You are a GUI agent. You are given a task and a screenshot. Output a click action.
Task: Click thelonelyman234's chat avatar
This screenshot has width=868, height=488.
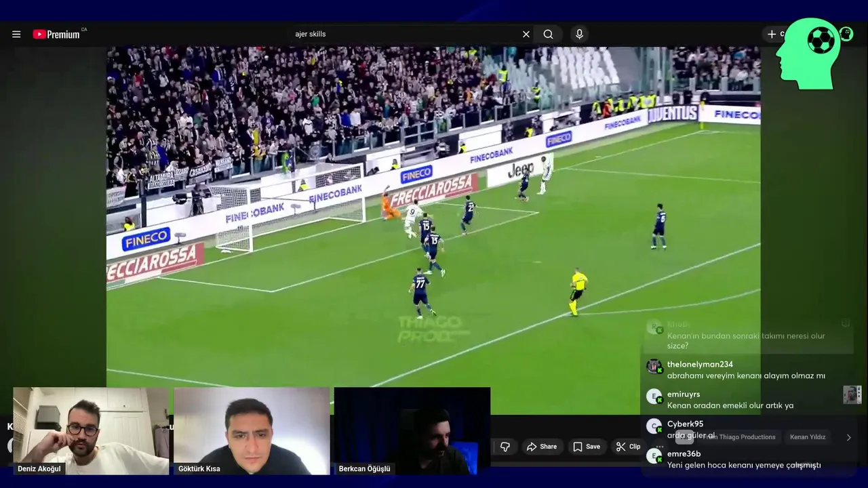pos(654,367)
